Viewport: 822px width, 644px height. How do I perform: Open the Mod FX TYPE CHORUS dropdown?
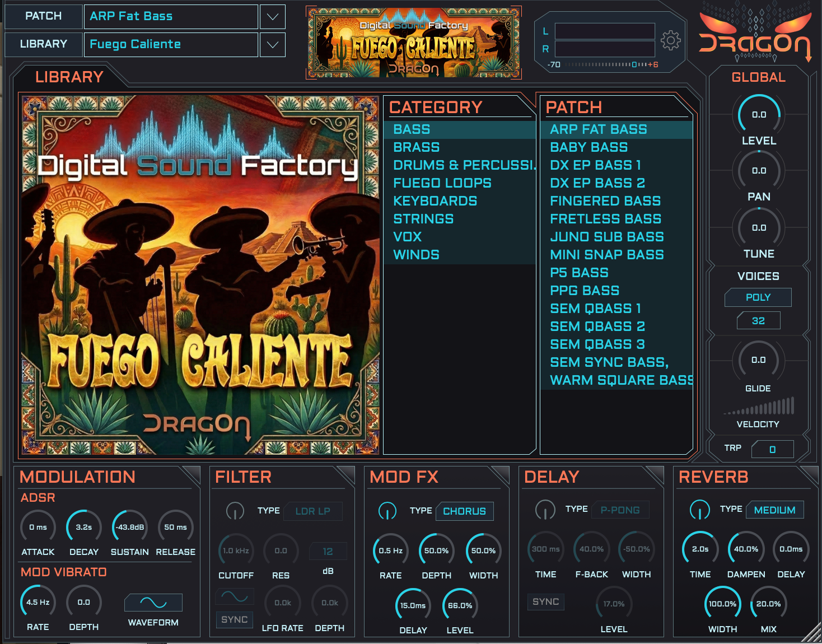pos(465,511)
